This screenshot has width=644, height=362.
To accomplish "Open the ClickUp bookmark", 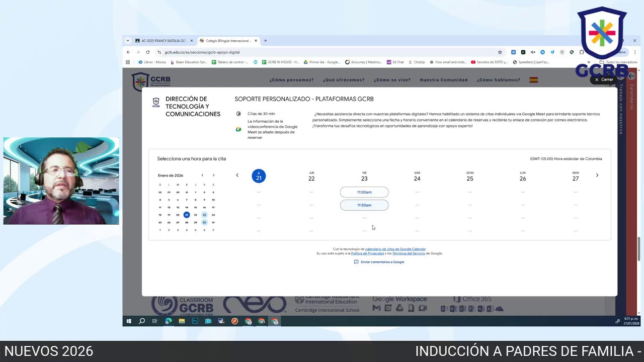I will tap(417, 62).
